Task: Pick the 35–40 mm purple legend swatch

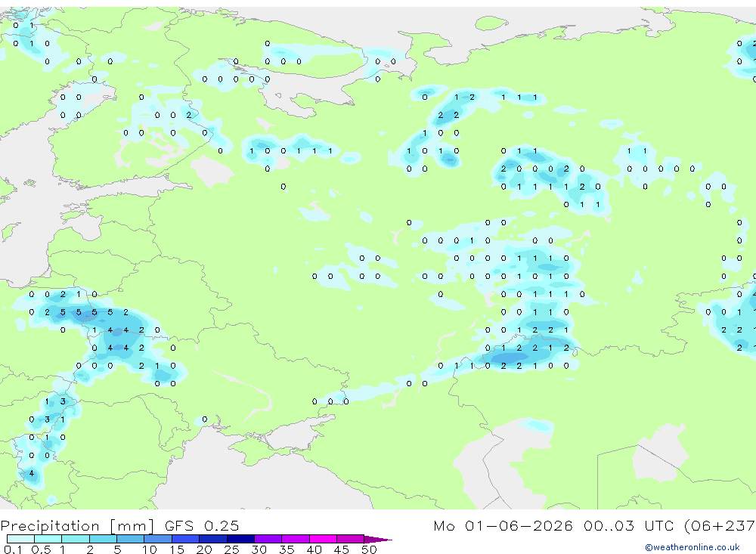Action: 296,539
